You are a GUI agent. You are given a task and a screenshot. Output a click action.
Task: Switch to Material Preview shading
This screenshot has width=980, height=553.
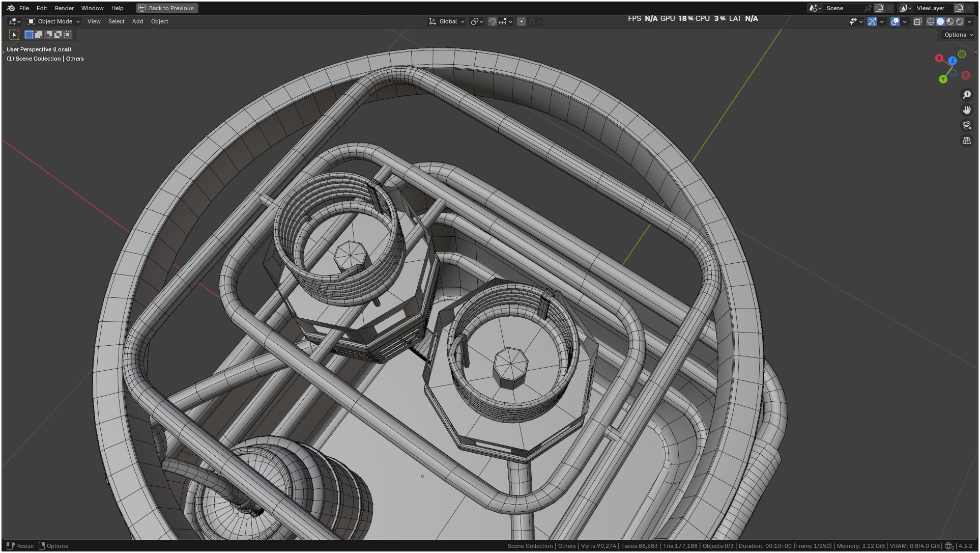pyautogui.click(x=950, y=21)
